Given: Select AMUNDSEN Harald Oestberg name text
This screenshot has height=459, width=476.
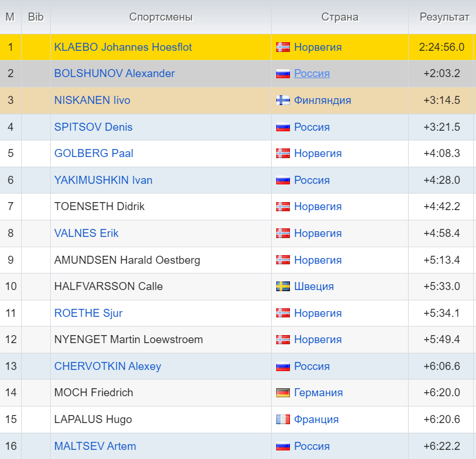Looking at the screenshot, I should pos(127,260).
